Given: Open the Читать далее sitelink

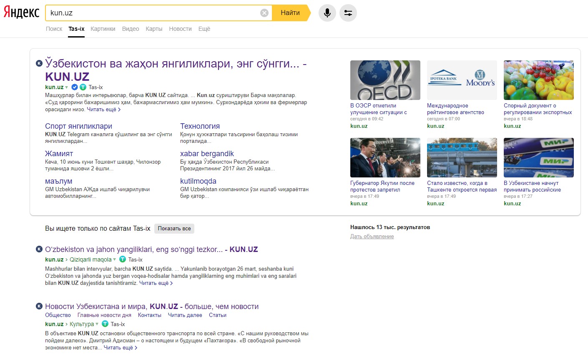Looking at the screenshot, I should pos(185,315).
